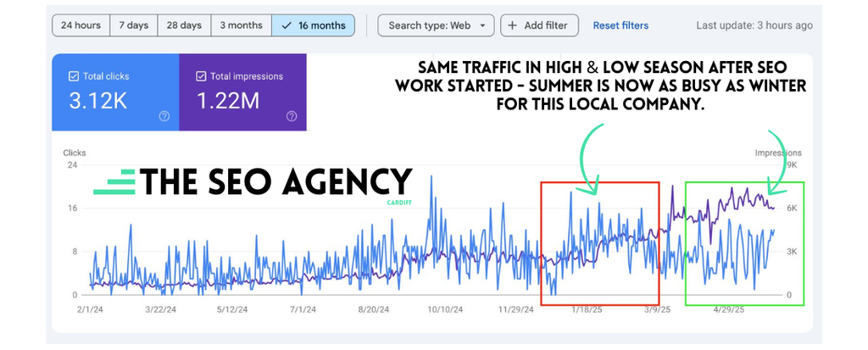Click the help icon on Total clicks card
The image size is (868, 350).
164,116
